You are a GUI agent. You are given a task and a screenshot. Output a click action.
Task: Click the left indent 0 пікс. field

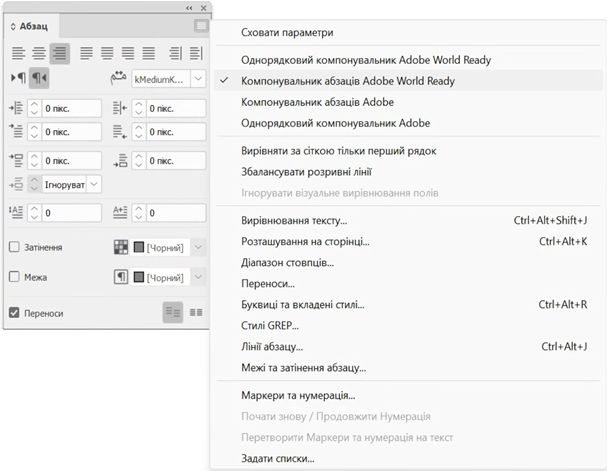[x=71, y=108]
